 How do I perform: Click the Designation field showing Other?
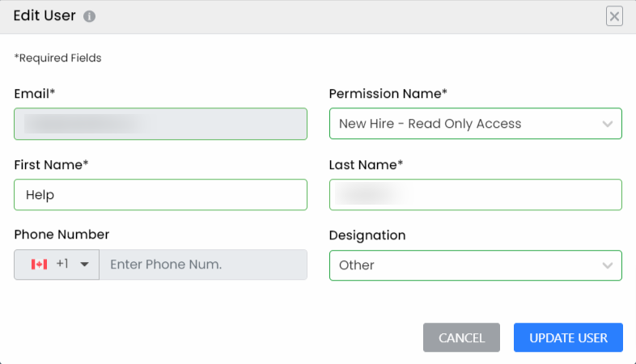point(475,265)
